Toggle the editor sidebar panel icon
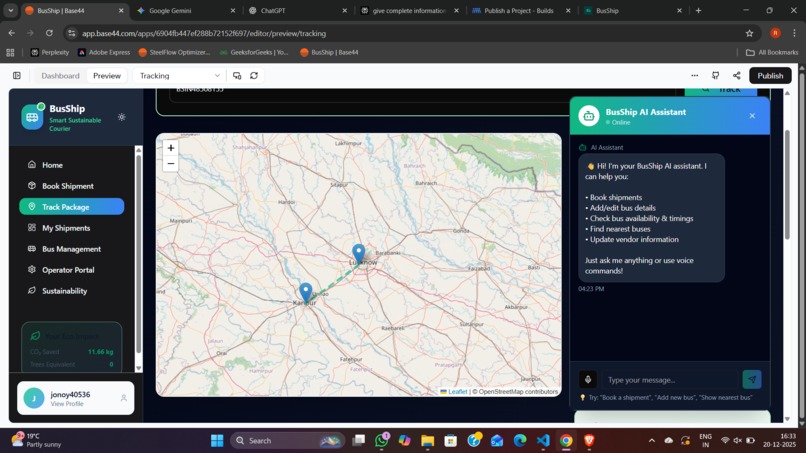806x453 pixels. tap(17, 76)
